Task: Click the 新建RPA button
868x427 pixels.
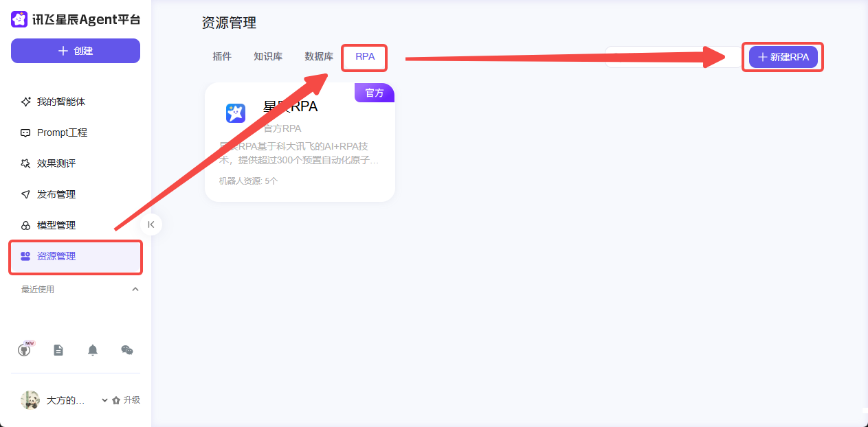Action: tap(782, 57)
